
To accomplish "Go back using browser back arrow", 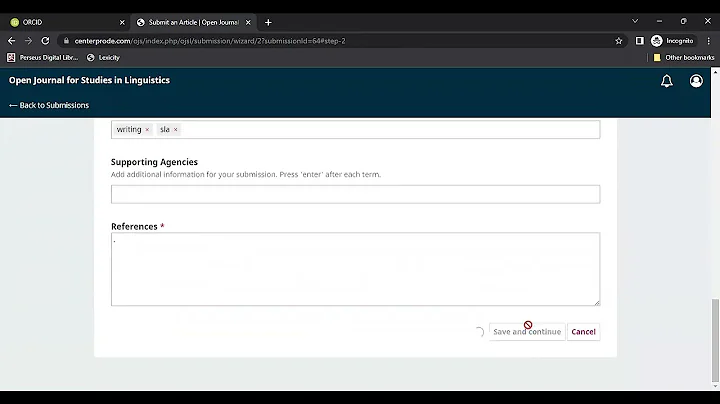I will 11,41.
